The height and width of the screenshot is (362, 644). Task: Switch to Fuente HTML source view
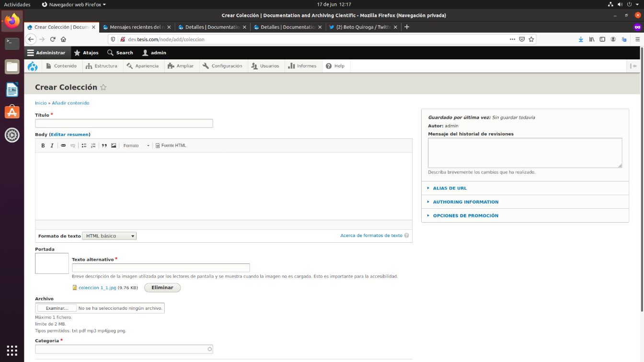click(x=171, y=145)
